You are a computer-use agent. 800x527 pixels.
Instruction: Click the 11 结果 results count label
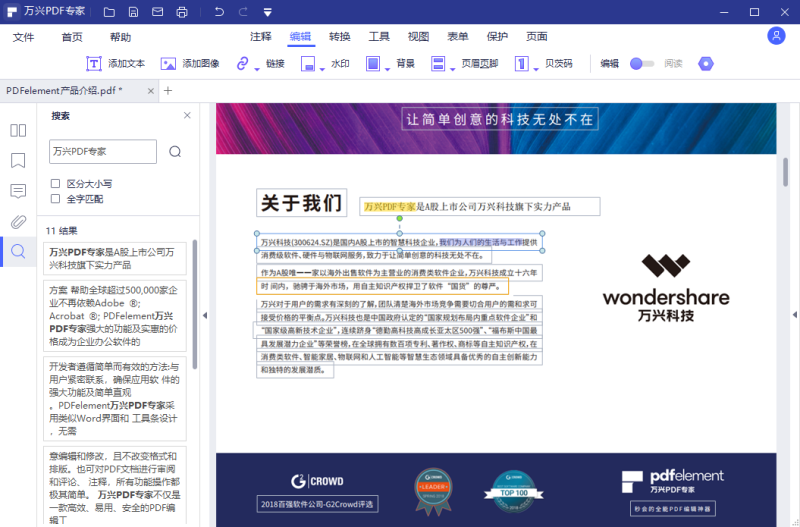(61, 231)
